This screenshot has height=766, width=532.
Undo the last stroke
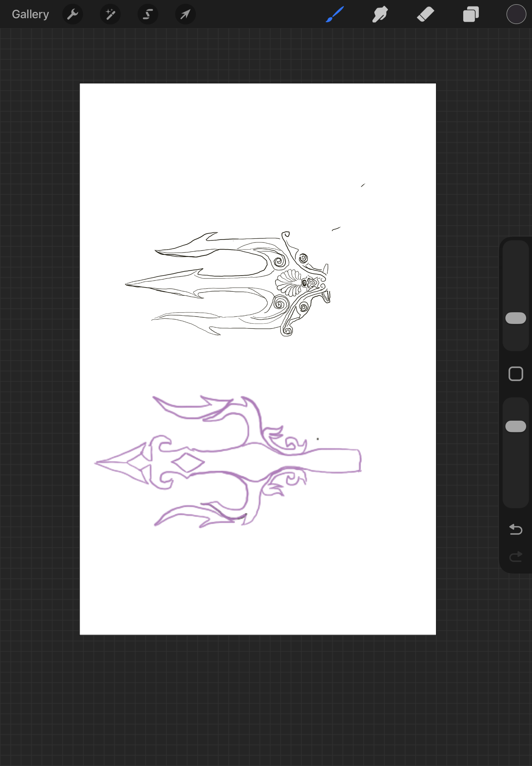[515, 529]
